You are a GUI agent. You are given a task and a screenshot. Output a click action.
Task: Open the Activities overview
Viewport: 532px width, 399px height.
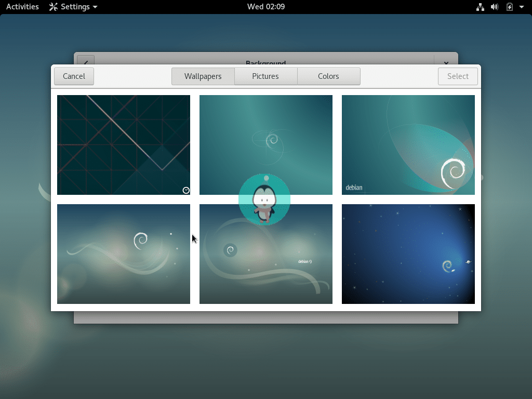22,7
